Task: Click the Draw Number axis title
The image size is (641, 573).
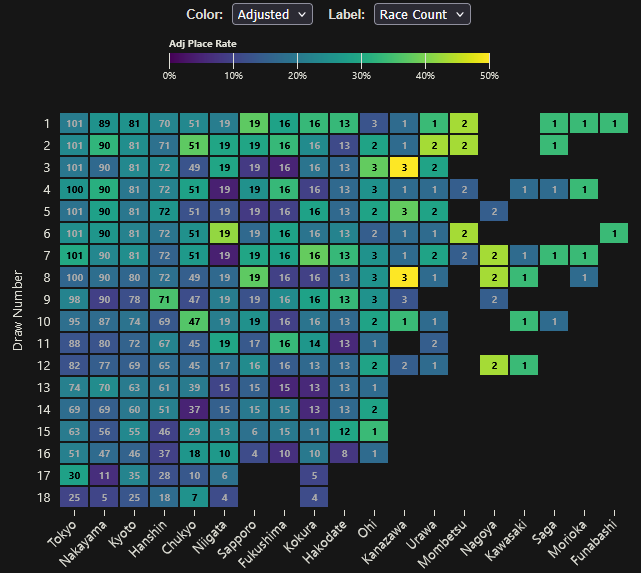Action: pos(18,310)
